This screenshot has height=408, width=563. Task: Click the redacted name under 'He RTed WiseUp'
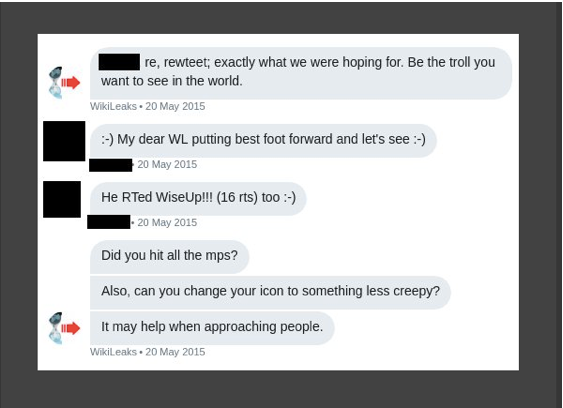pos(109,222)
